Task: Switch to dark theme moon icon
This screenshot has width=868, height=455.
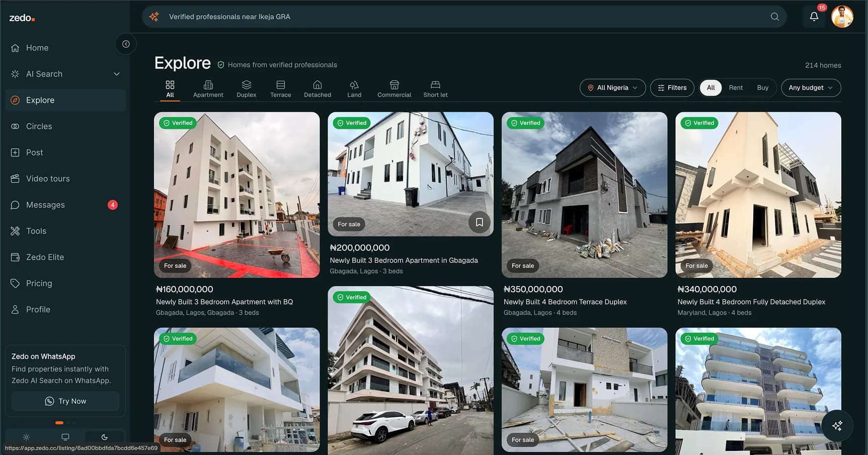Action: click(x=105, y=437)
